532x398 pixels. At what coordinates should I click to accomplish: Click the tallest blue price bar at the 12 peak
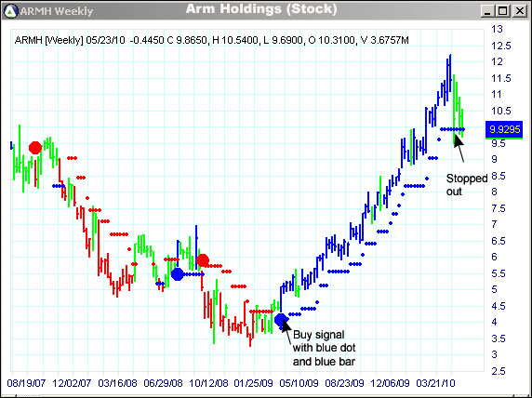(450, 73)
